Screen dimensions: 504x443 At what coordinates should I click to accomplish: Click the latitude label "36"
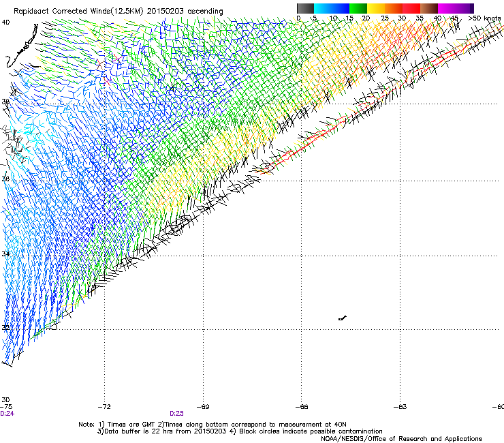[x=5, y=179]
